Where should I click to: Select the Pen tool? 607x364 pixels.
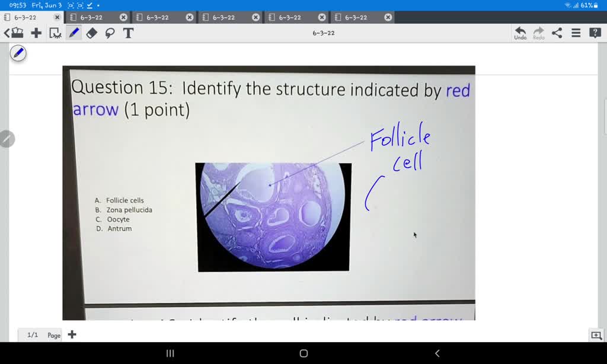[x=74, y=33]
